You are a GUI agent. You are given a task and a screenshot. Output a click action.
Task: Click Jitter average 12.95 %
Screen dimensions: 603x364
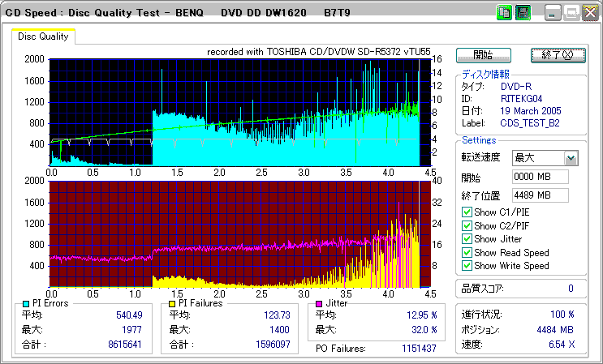422,315
